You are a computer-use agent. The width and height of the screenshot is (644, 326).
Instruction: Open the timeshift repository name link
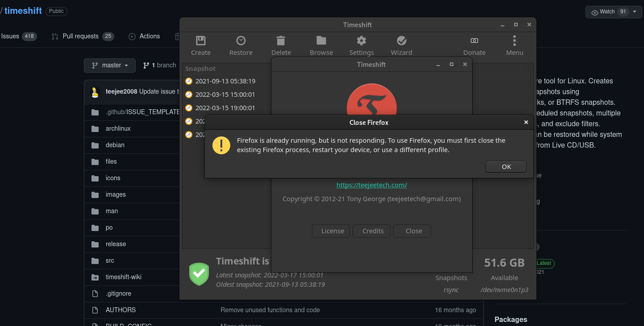[x=23, y=11]
